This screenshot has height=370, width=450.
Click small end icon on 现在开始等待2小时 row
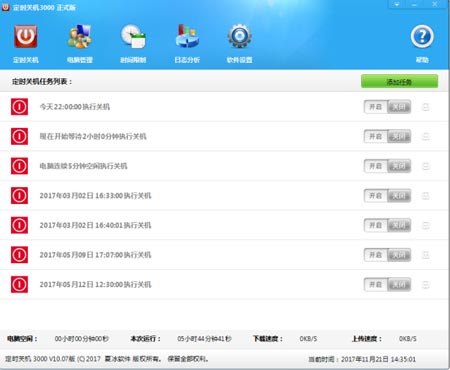[x=426, y=137]
